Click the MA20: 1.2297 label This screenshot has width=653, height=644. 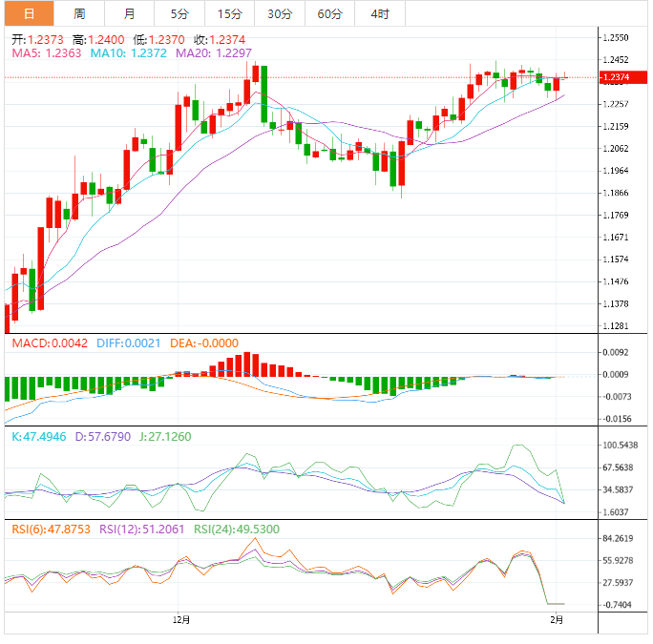click(214, 52)
